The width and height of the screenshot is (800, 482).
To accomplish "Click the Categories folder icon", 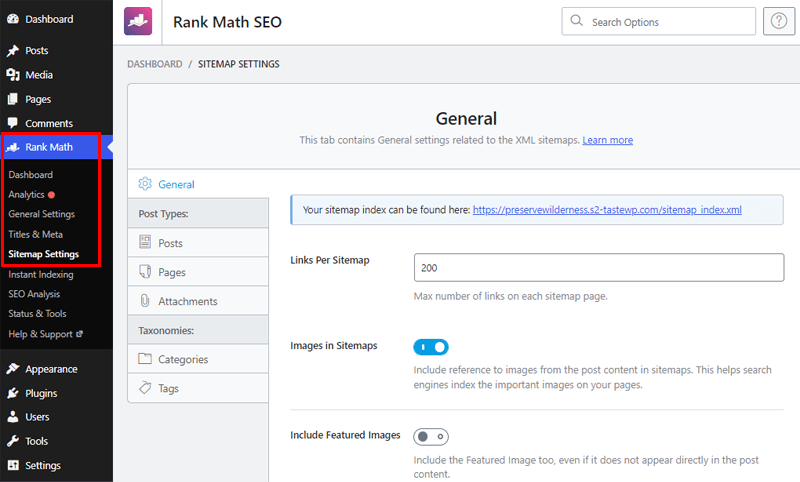I will coord(145,359).
